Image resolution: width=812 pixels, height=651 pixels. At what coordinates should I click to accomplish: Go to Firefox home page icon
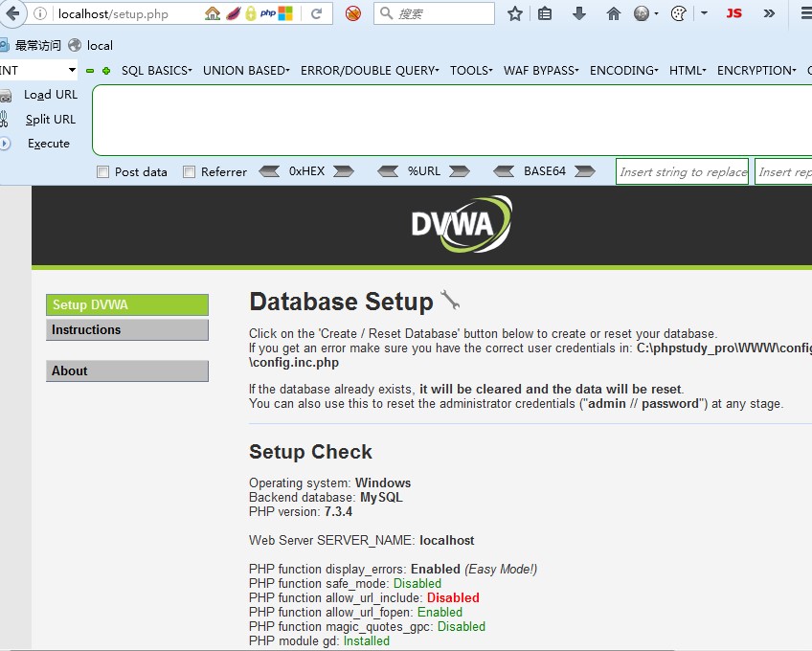click(614, 13)
